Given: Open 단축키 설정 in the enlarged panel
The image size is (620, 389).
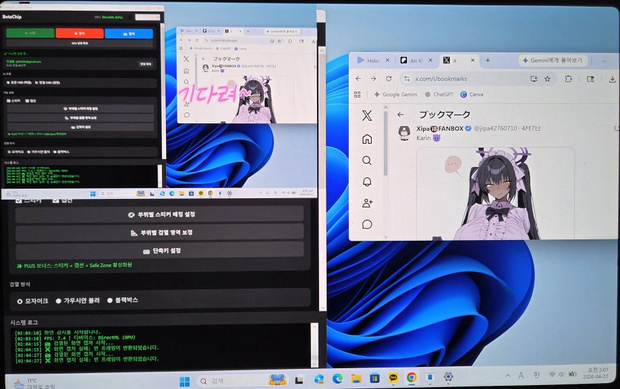Looking at the screenshot, I should coord(159,251).
